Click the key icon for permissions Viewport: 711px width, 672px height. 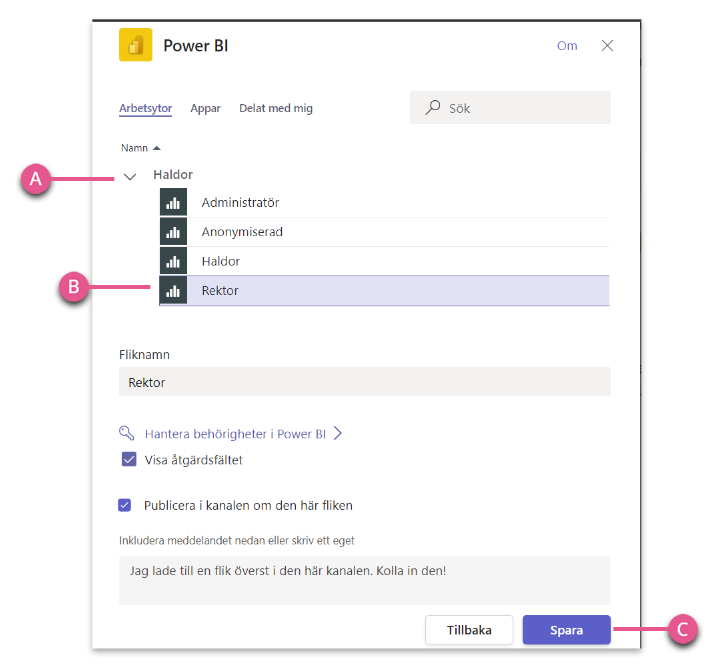[x=127, y=433]
